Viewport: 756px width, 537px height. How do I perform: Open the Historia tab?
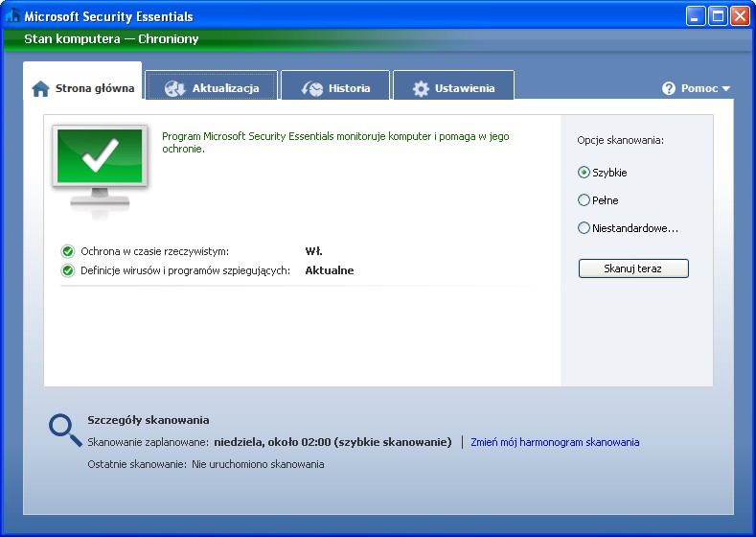[x=335, y=85]
